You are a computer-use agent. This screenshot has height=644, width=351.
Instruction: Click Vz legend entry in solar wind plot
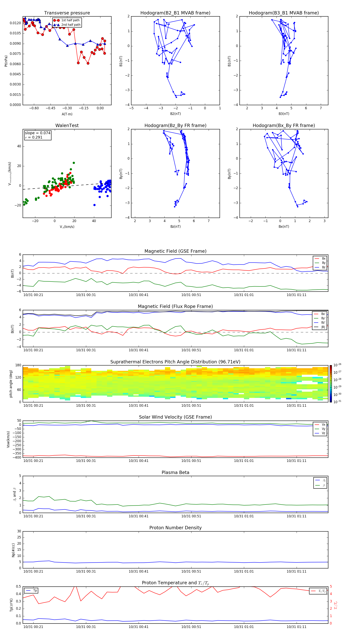320,433
